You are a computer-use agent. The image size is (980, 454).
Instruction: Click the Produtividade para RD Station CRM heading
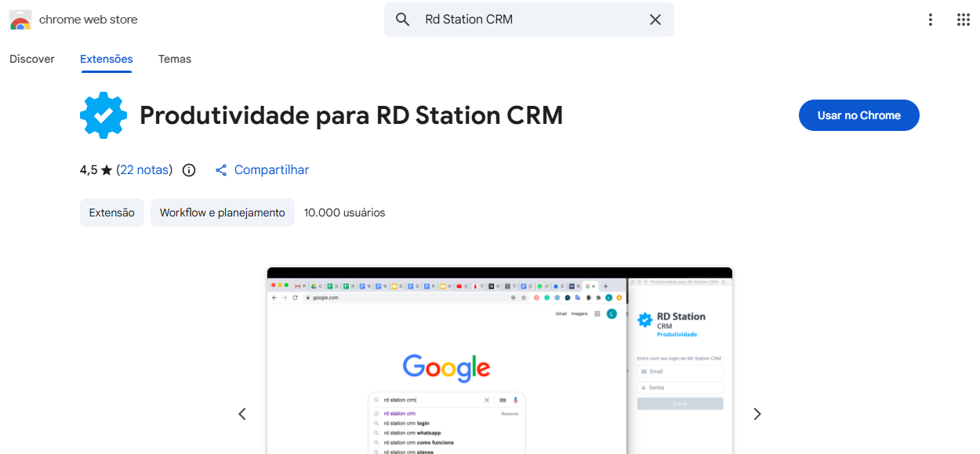click(x=351, y=115)
